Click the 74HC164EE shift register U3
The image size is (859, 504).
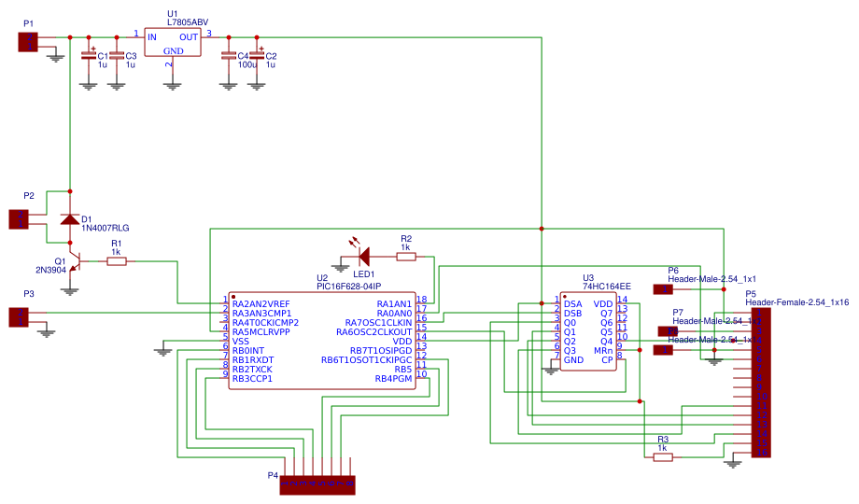point(588,331)
